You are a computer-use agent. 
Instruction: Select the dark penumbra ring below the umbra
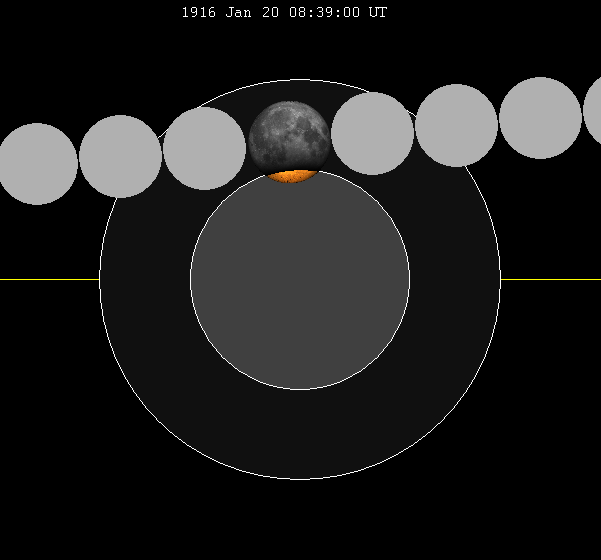point(300,435)
